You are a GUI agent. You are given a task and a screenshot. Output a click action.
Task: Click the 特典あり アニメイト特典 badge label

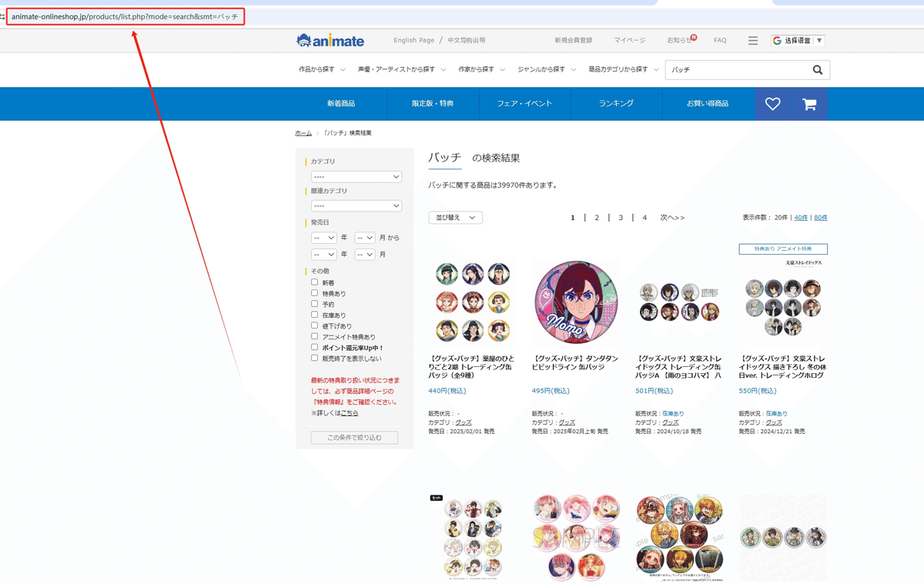point(783,249)
